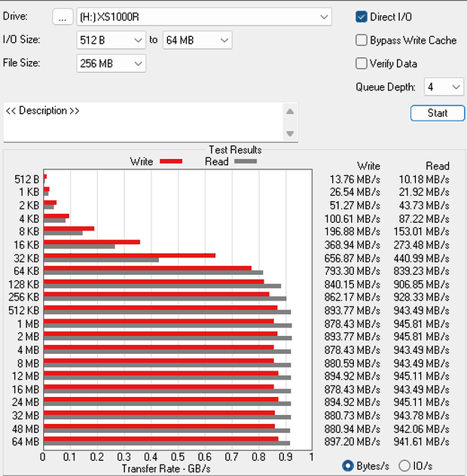Click the 839.23 MB/s read value
The width and height of the screenshot is (467, 476).
point(422,271)
